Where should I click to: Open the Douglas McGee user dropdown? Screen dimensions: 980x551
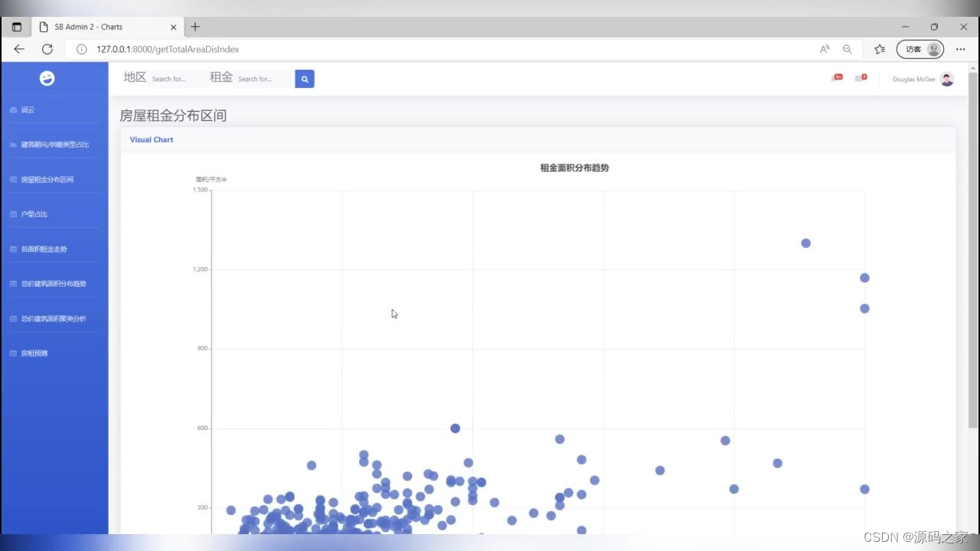pyautogui.click(x=923, y=79)
